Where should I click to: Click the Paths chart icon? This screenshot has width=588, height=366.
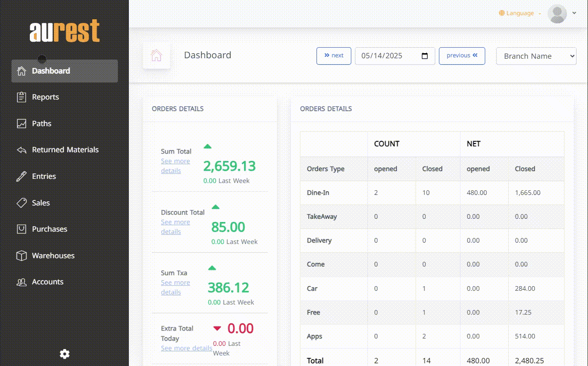click(21, 123)
